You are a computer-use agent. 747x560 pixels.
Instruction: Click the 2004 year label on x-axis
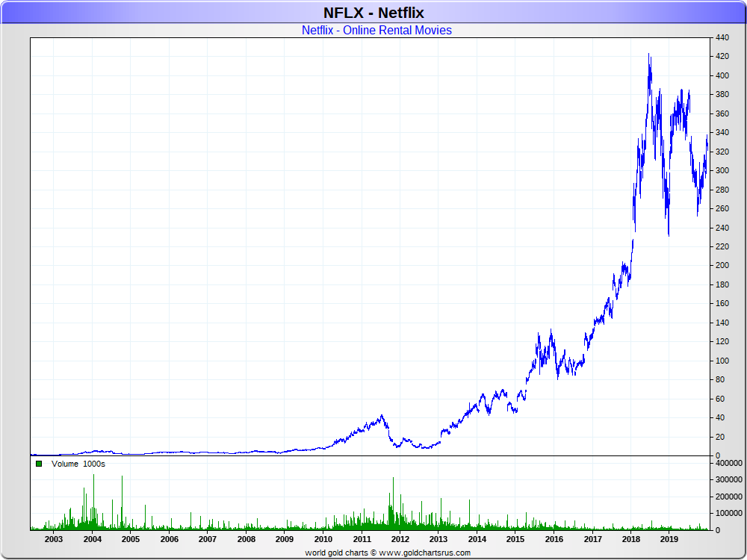coord(92,539)
